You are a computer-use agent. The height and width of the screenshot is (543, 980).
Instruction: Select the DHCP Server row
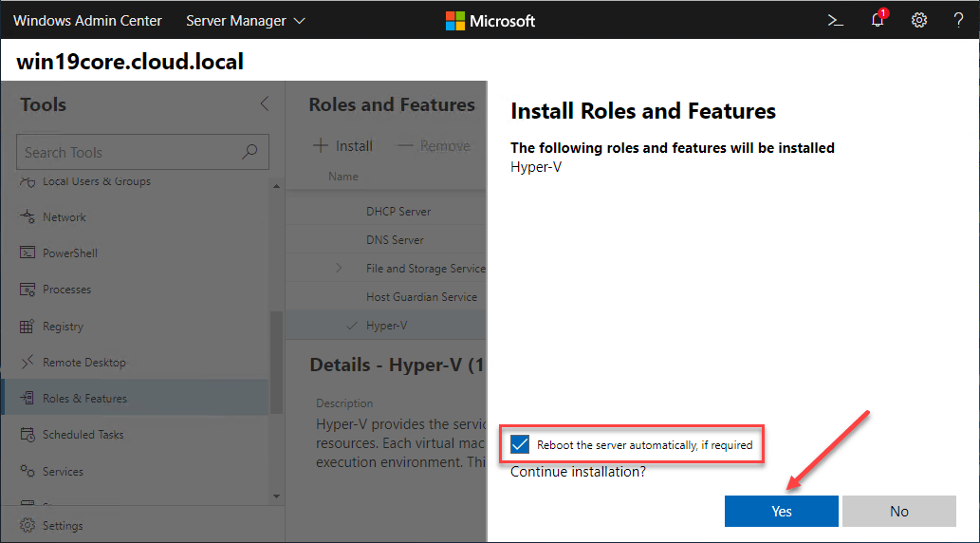[x=386, y=212]
